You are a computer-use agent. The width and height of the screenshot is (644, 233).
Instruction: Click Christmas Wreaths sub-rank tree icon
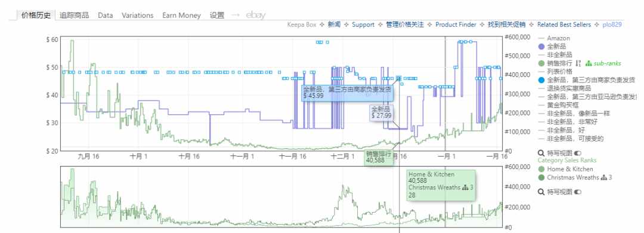click(603, 177)
